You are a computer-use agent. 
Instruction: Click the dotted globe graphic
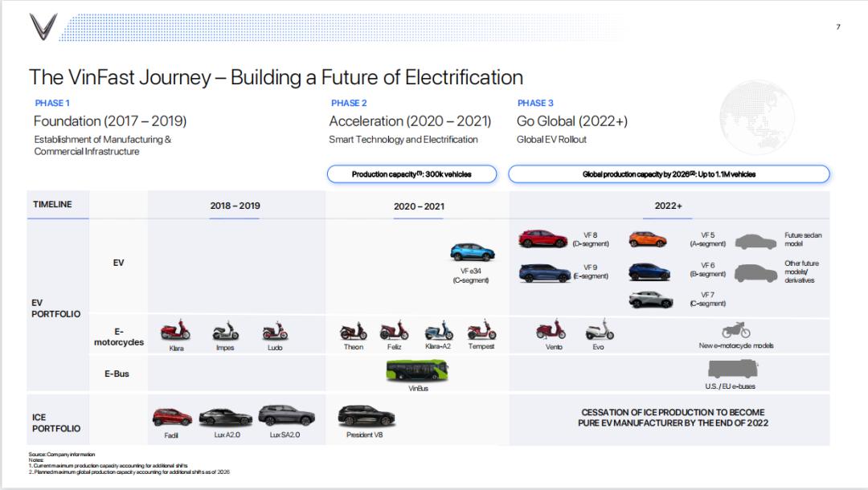coord(757,117)
